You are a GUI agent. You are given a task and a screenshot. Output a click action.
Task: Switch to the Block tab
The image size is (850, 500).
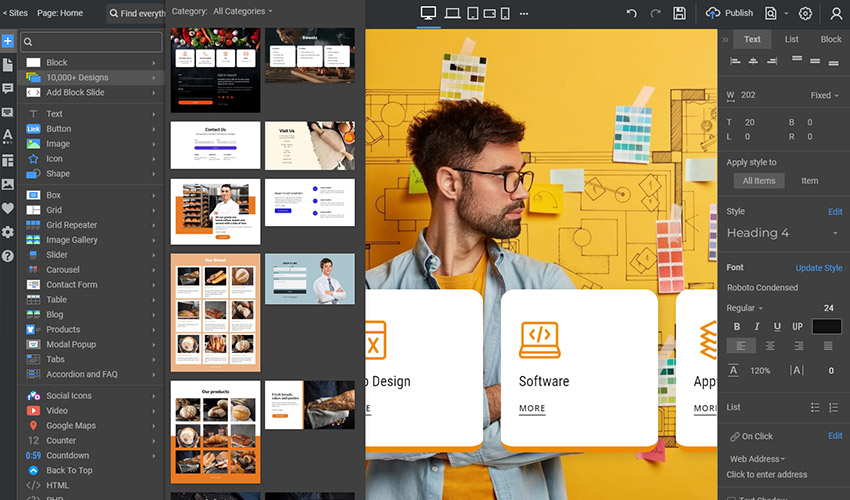[x=830, y=40]
